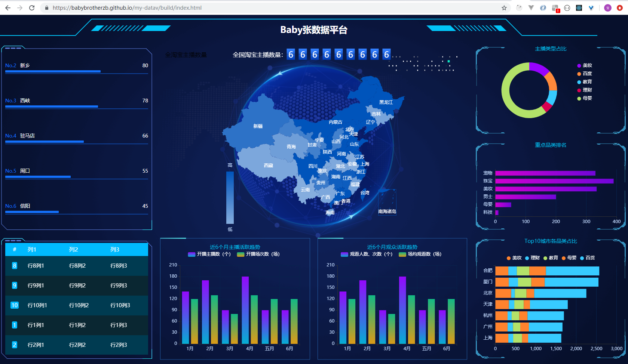Click the No.6 信阳 ranking entry
628x364 pixels.
coord(77,209)
